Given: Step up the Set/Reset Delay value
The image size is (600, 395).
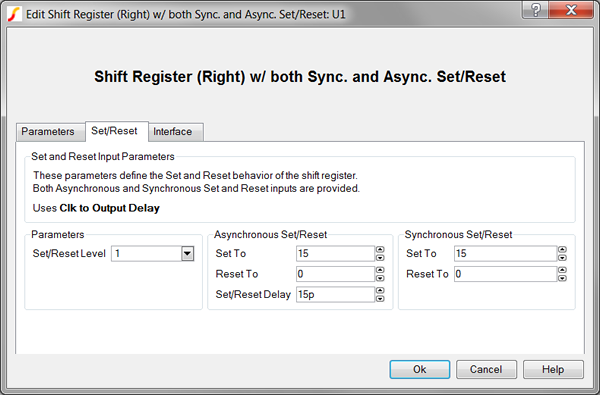Looking at the screenshot, I should click(x=380, y=291).
